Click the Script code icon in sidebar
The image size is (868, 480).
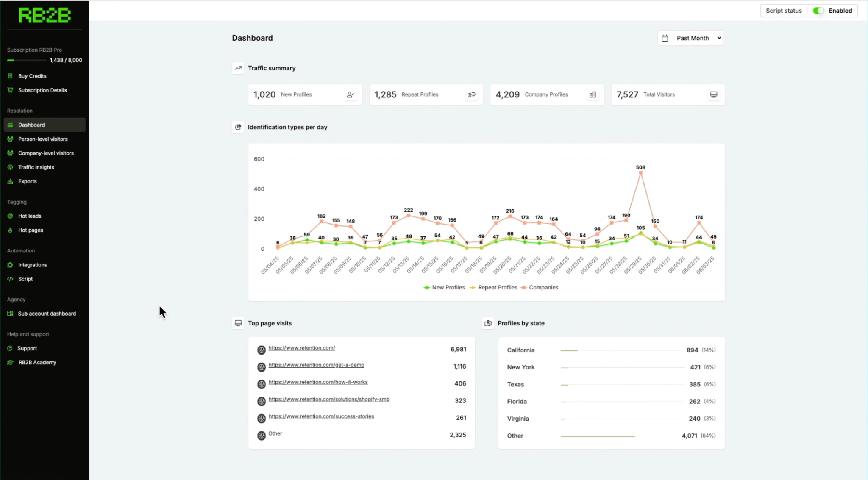tap(10, 279)
